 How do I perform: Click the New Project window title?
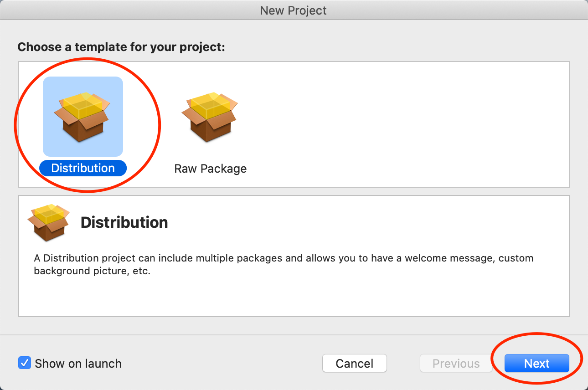click(293, 10)
